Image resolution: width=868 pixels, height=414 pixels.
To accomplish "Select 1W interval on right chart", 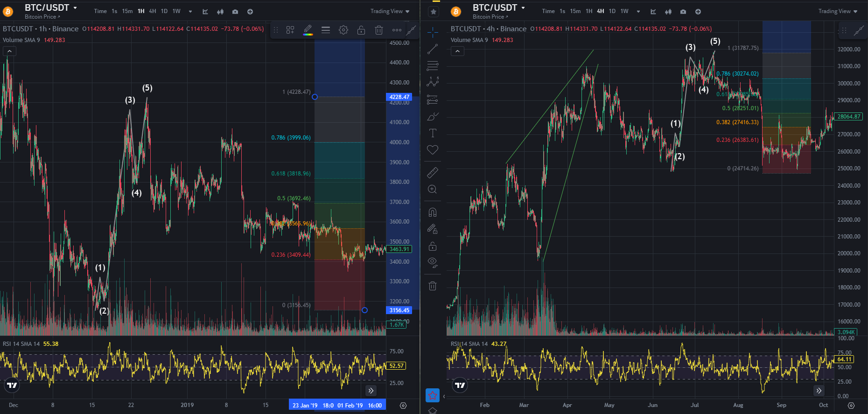I will coord(624,11).
